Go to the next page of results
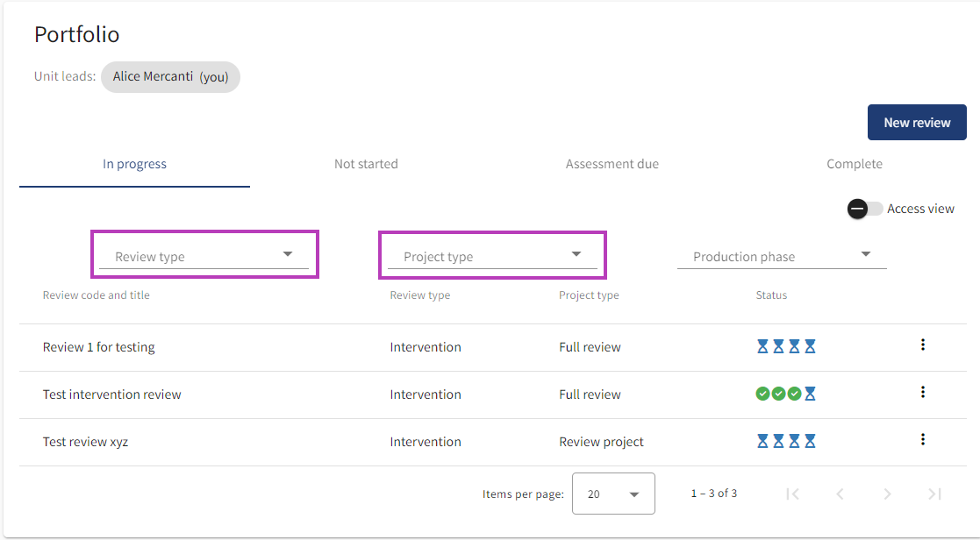Viewport: 980px width, 540px height. (887, 494)
